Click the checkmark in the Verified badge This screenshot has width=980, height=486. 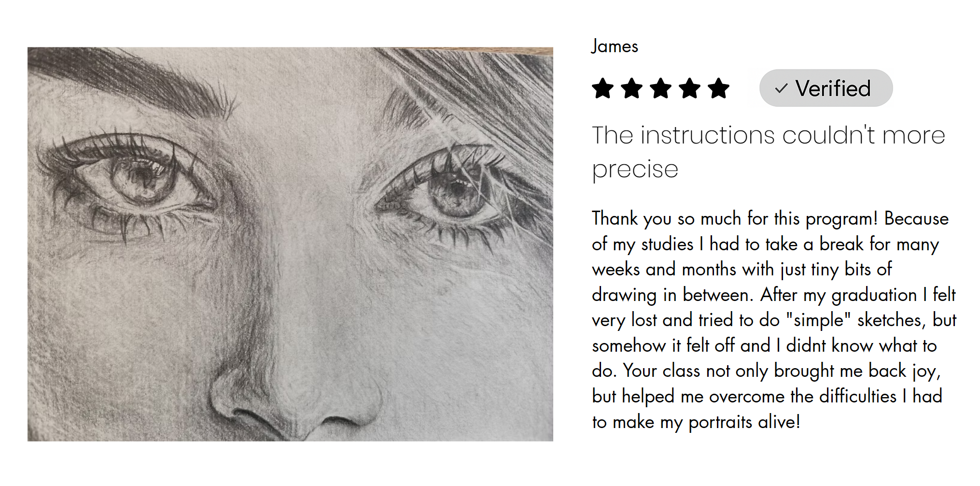coord(781,88)
